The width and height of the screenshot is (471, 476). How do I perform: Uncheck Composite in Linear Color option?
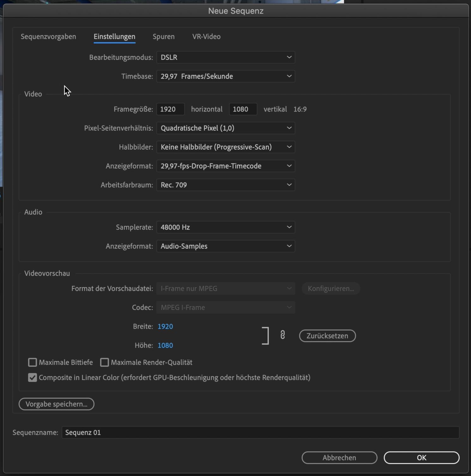[33, 378]
